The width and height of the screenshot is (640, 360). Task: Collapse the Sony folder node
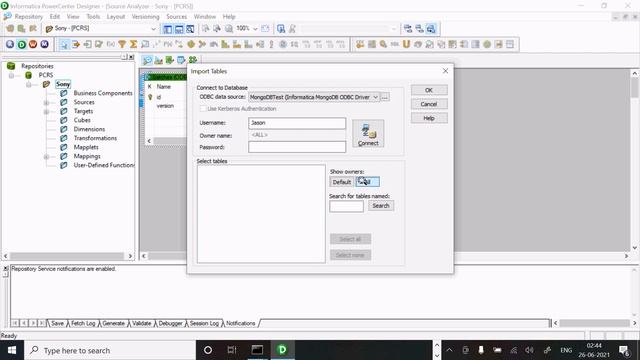(29, 84)
